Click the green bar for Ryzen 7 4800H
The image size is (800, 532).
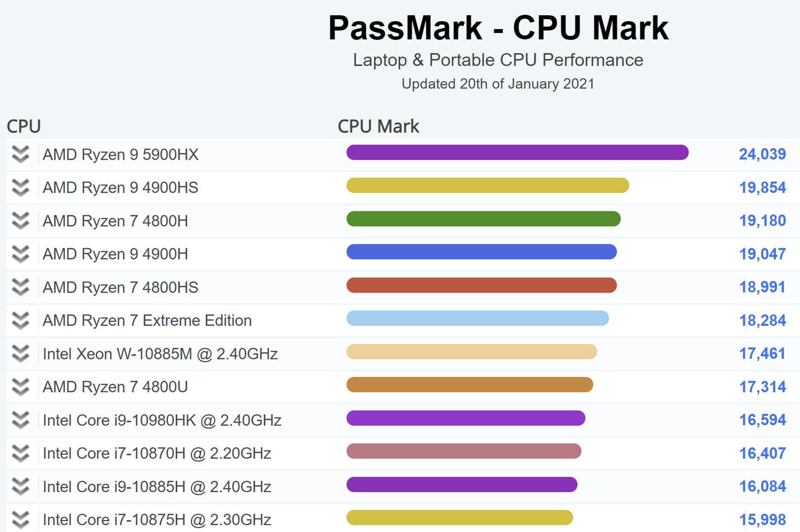click(x=484, y=219)
